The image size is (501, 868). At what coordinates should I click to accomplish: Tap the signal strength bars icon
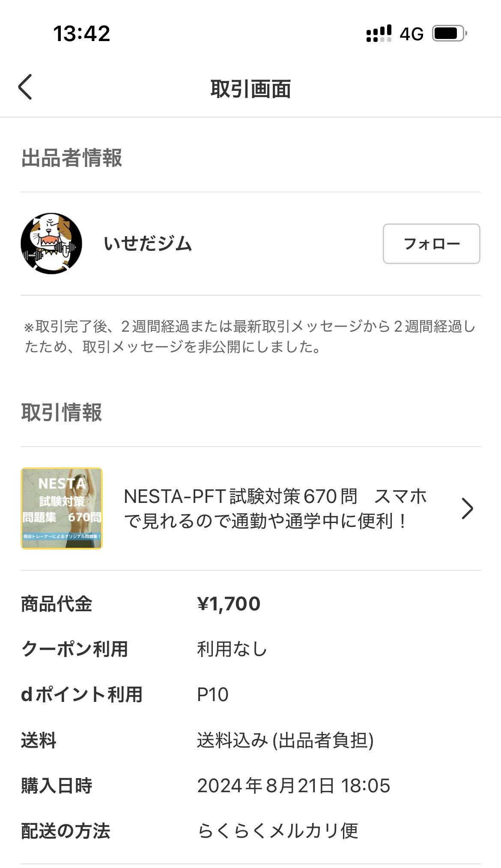[x=379, y=33]
